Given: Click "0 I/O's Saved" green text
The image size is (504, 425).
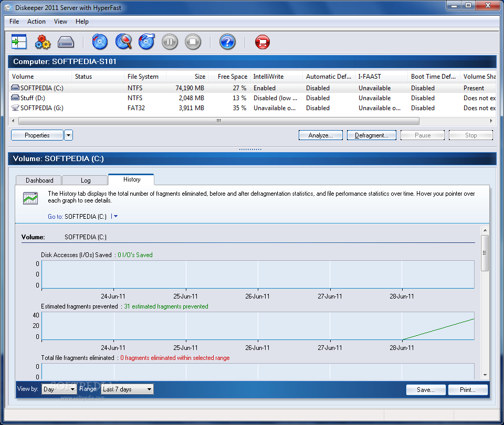Looking at the screenshot, I should (135, 255).
